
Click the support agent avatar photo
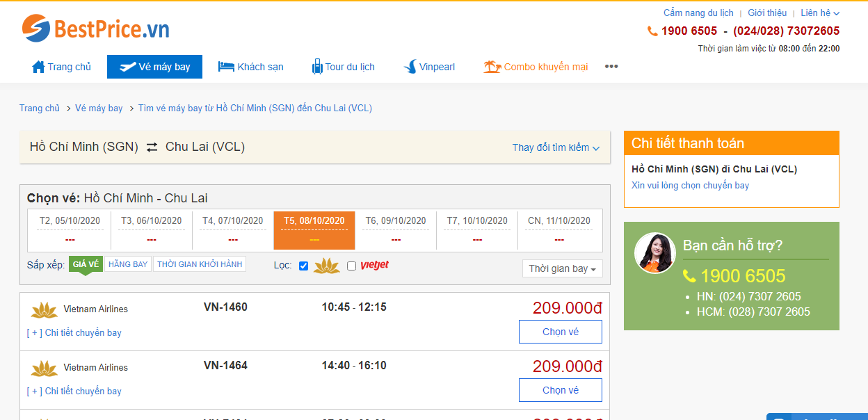tap(655, 253)
